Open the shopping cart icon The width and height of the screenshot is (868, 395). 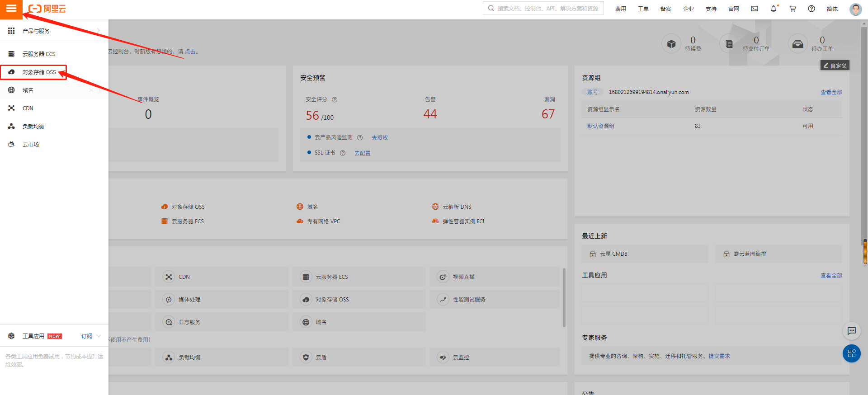793,9
